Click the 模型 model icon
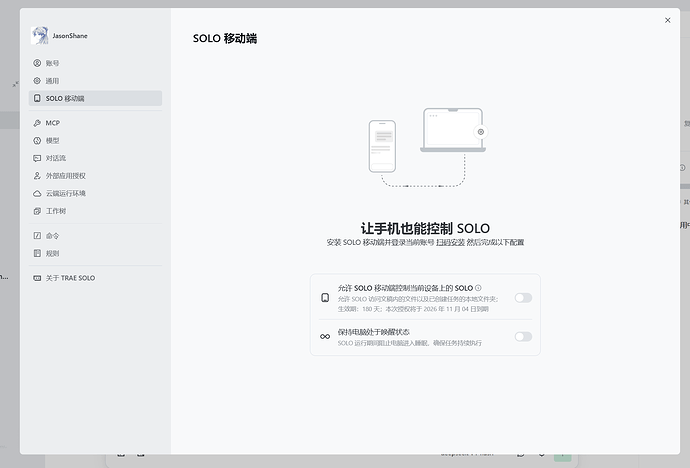 [x=37, y=140]
